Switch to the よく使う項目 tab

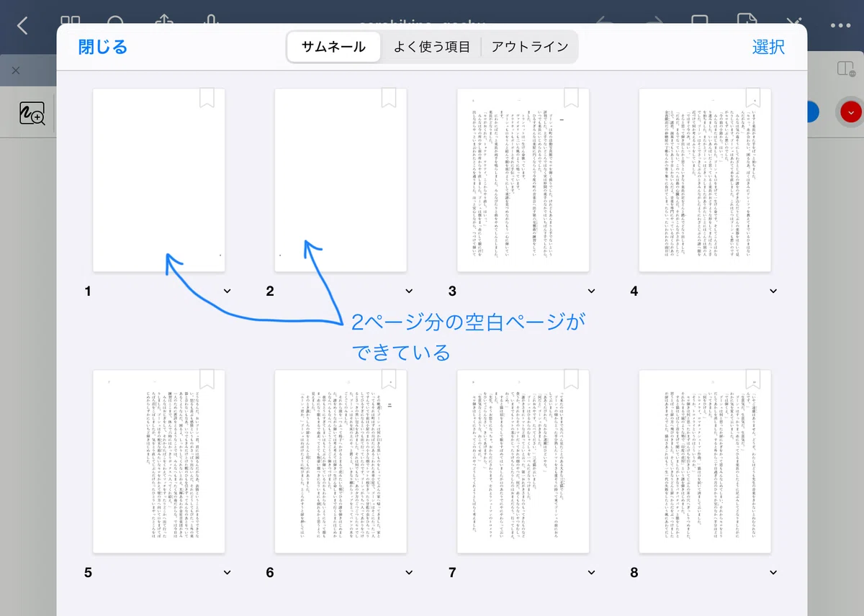[431, 47]
